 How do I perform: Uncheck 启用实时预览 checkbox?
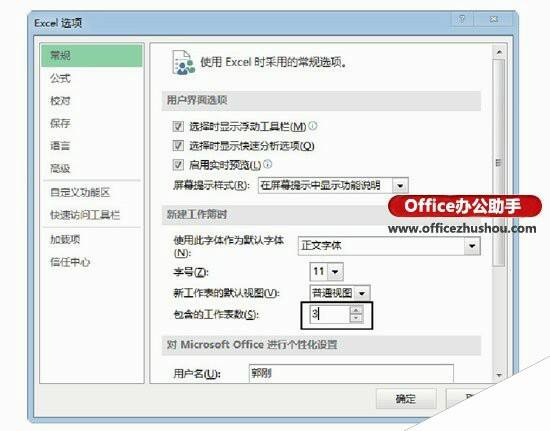point(178,164)
